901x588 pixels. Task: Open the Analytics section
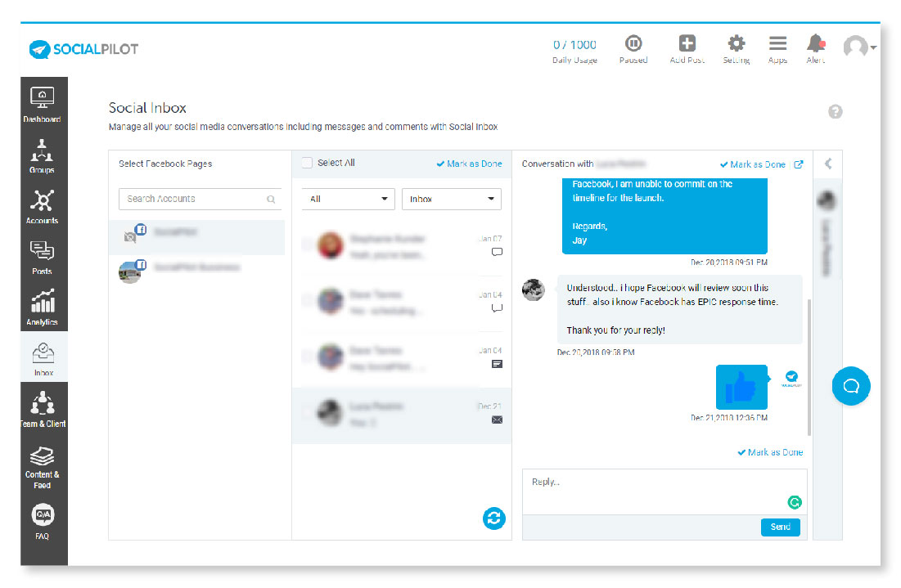coord(42,307)
